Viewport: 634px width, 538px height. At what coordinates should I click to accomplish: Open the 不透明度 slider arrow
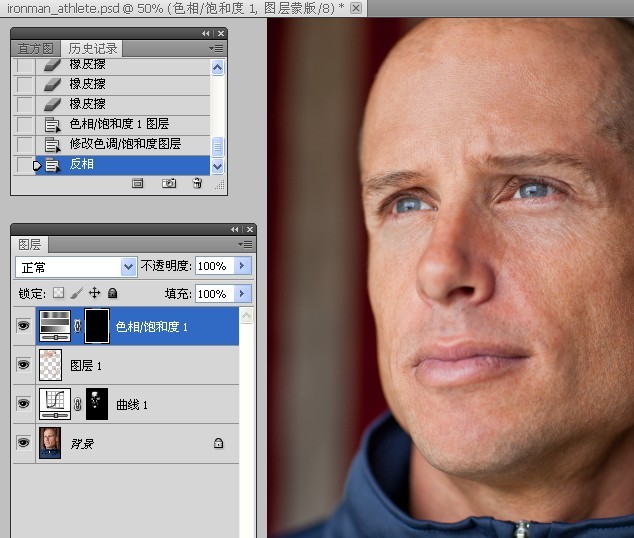[243, 266]
